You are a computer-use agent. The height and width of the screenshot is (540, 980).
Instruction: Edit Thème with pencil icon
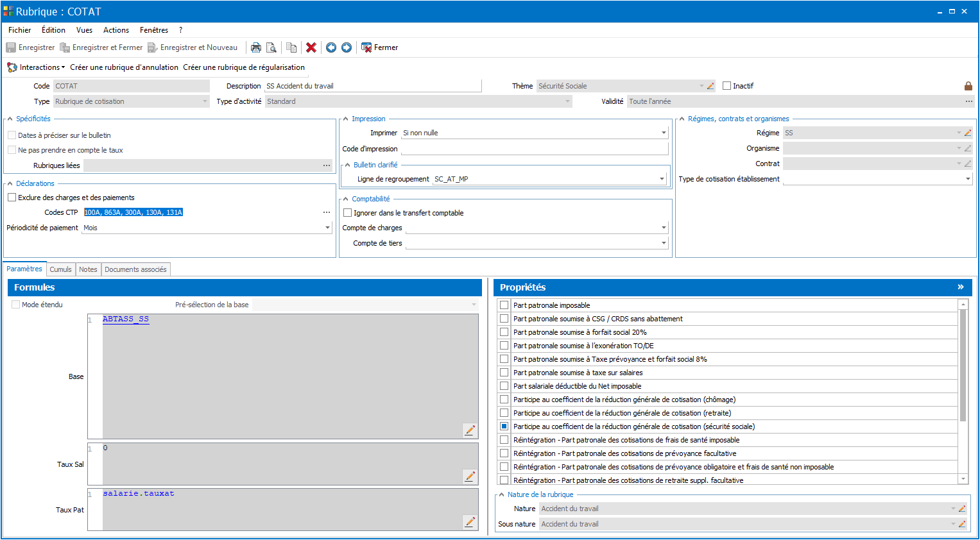point(710,86)
